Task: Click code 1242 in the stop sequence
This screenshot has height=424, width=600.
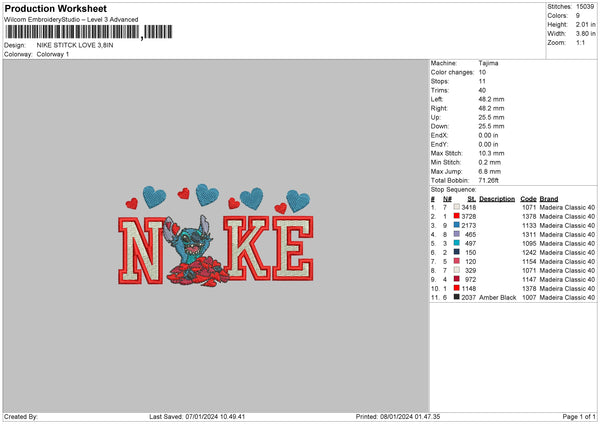Action: (529, 253)
